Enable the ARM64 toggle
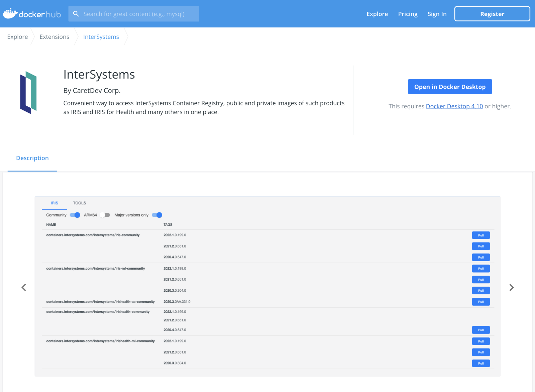535x392 pixels. pyautogui.click(x=105, y=215)
